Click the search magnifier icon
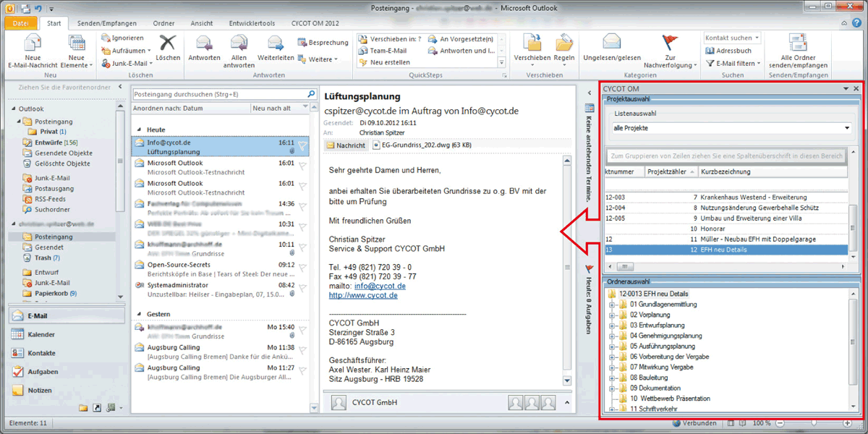The image size is (868, 434). [x=312, y=94]
